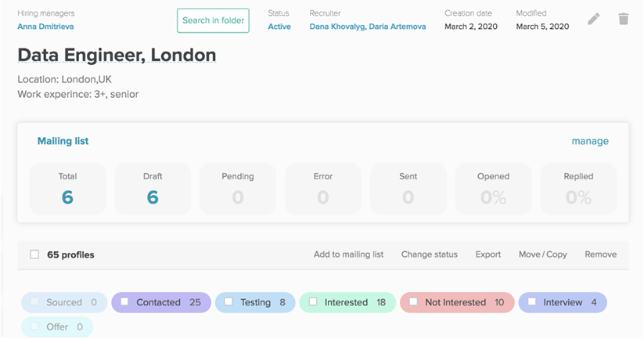Click the Export action
644x339 pixels.
pyautogui.click(x=488, y=254)
